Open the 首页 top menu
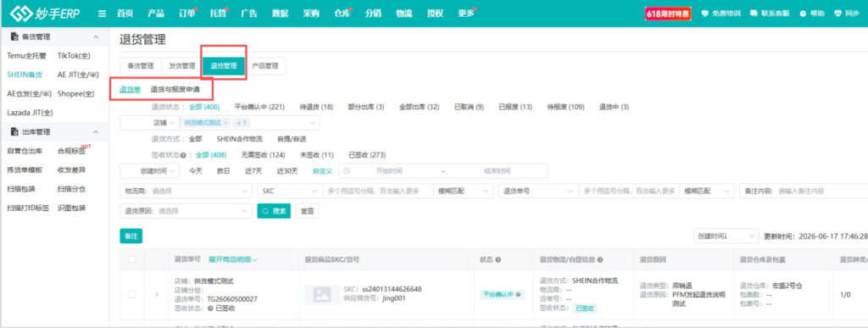The height and width of the screenshot is (328, 868). pyautogui.click(x=125, y=14)
